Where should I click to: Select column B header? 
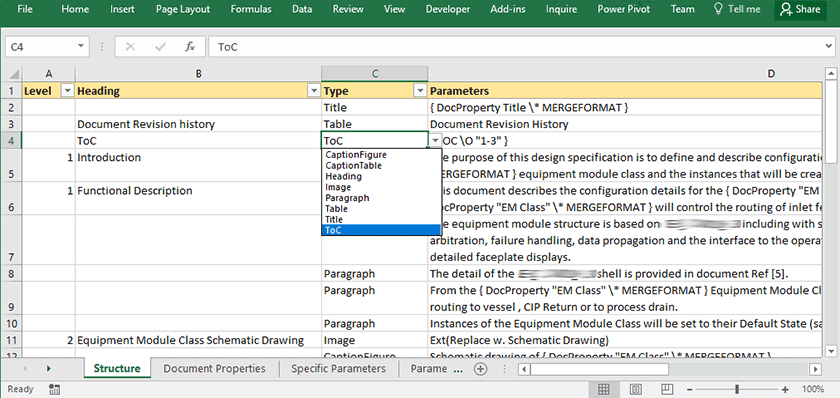pyautogui.click(x=198, y=74)
